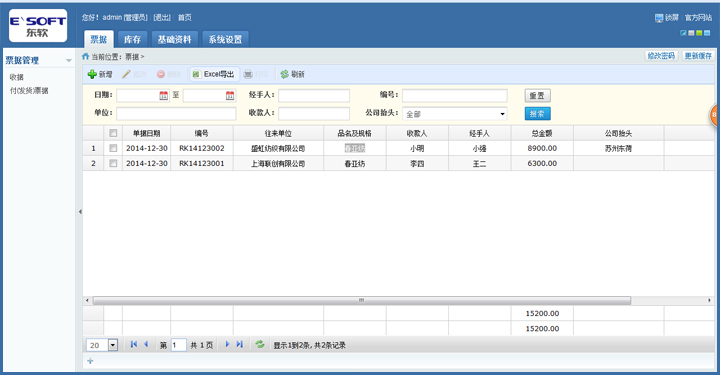The image size is (720, 375).
Task: Go to the previous page arrow
Action: (x=146, y=344)
